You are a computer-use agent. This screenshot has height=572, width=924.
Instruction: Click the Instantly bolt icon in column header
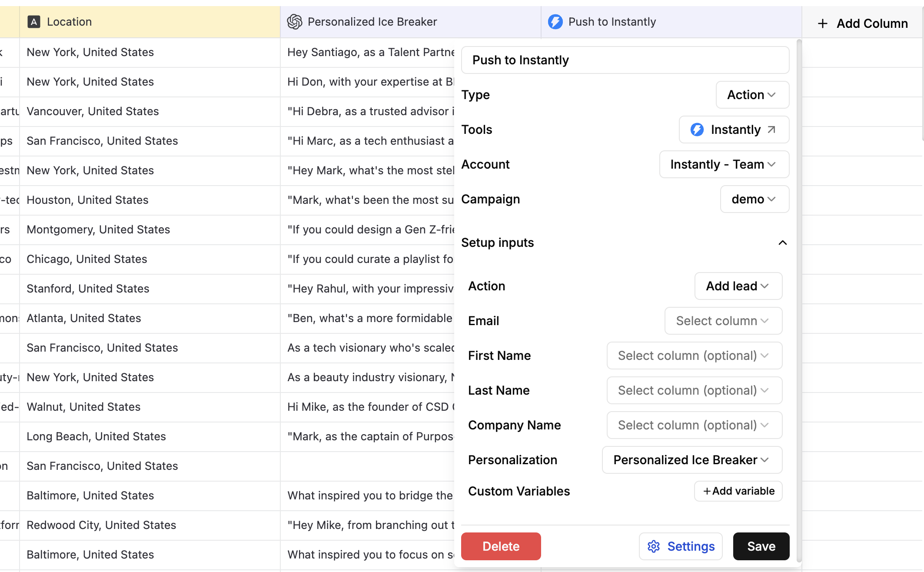(555, 22)
